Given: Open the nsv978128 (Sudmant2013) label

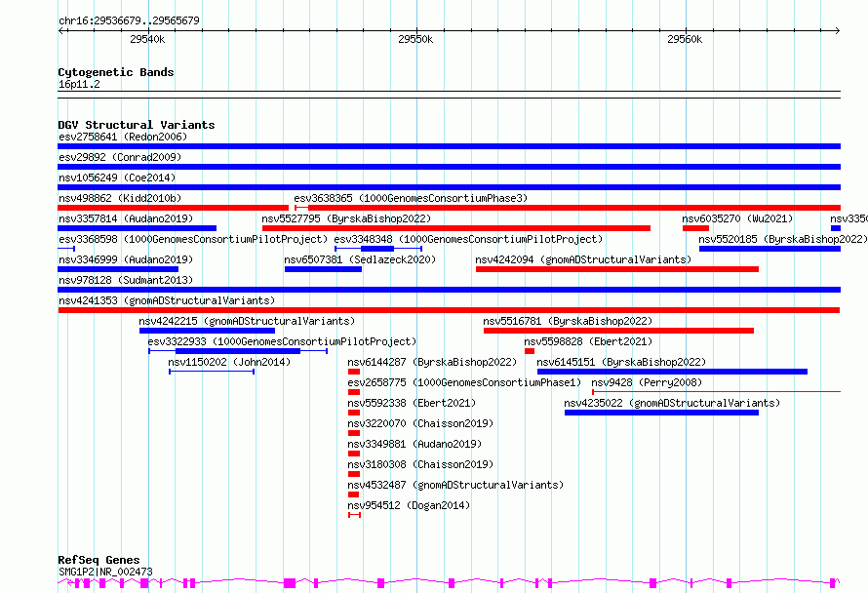Looking at the screenshot, I should (126, 280).
